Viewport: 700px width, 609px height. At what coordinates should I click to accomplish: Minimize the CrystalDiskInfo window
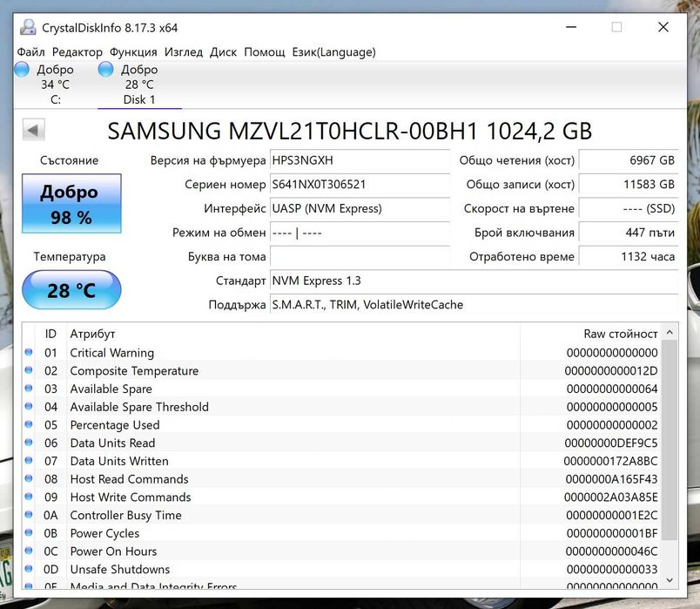pyautogui.click(x=571, y=27)
